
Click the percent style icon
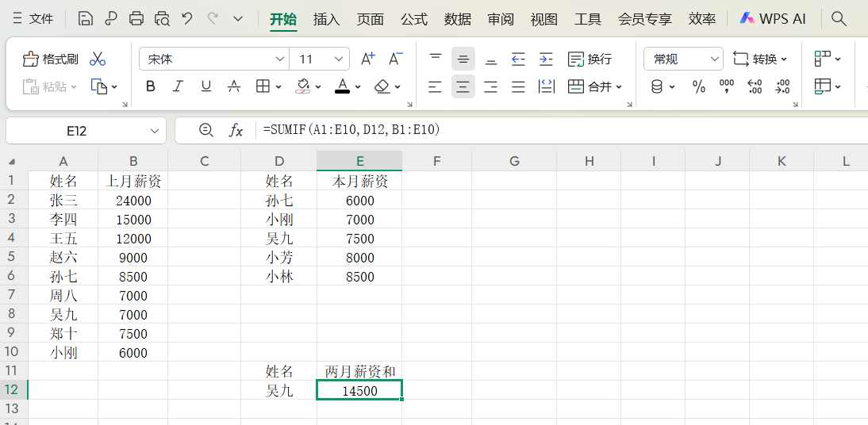pyautogui.click(x=699, y=86)
